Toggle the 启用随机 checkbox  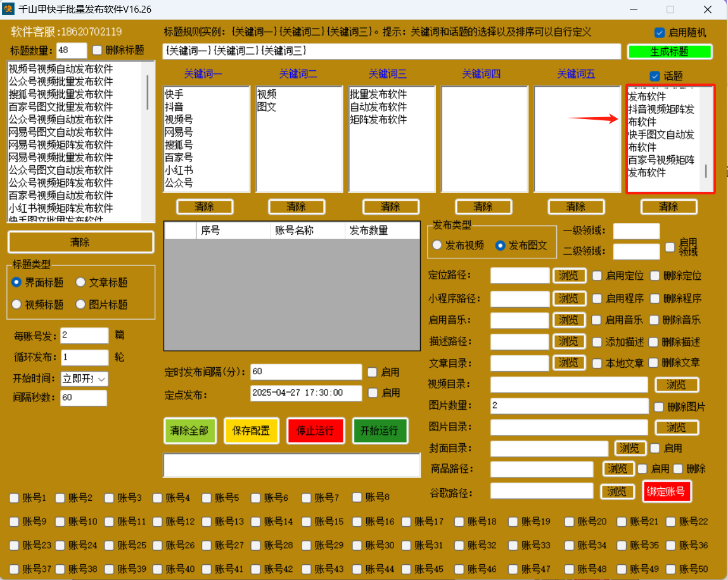(x=660, y=32)
